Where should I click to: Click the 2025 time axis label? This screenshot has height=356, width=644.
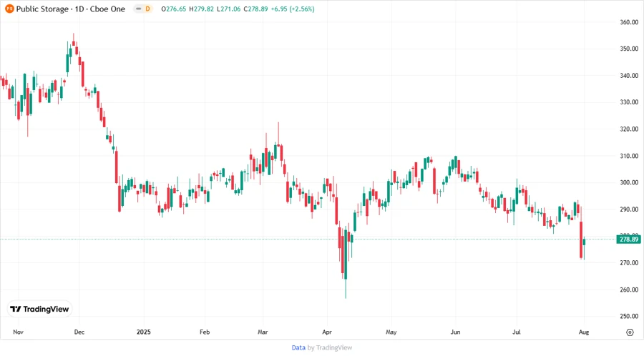coord(144,332)
